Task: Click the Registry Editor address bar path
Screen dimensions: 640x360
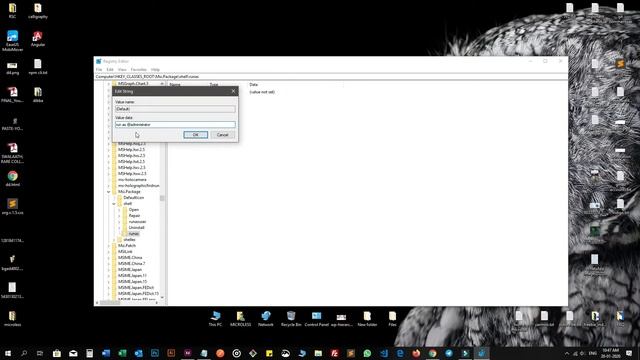Action: 331,76
